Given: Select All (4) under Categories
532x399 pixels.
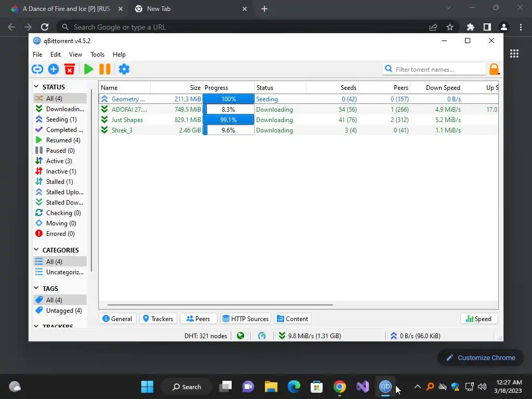Looking at the screenshot, I should pos(60,262).
